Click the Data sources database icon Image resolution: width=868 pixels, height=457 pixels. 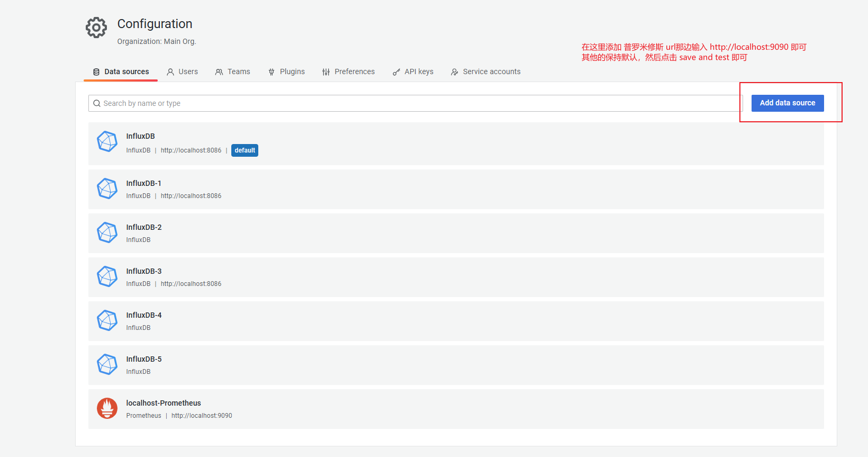96,72
